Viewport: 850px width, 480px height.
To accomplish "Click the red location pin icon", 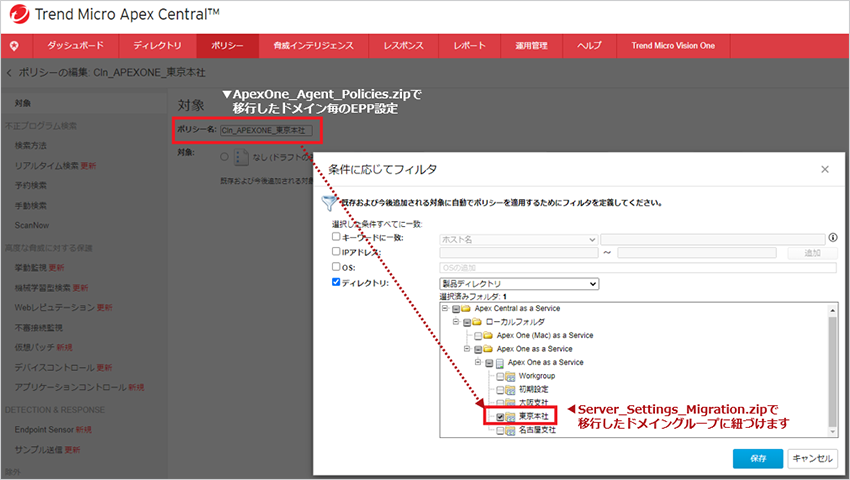I will (15, 46).
